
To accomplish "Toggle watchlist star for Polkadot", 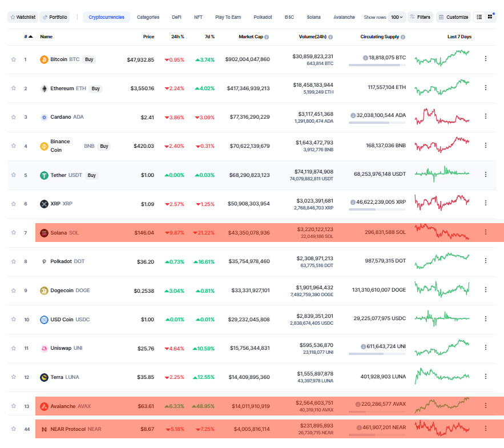I will point(14,261).
